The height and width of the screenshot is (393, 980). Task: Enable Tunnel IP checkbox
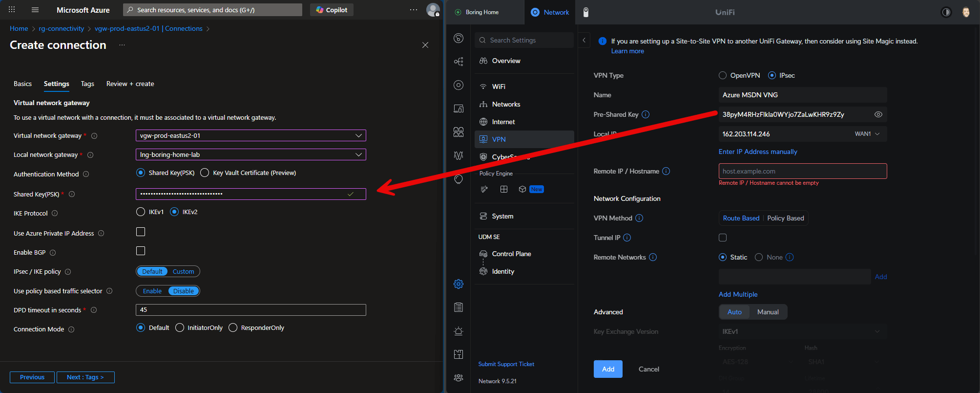tap(723, 238)
